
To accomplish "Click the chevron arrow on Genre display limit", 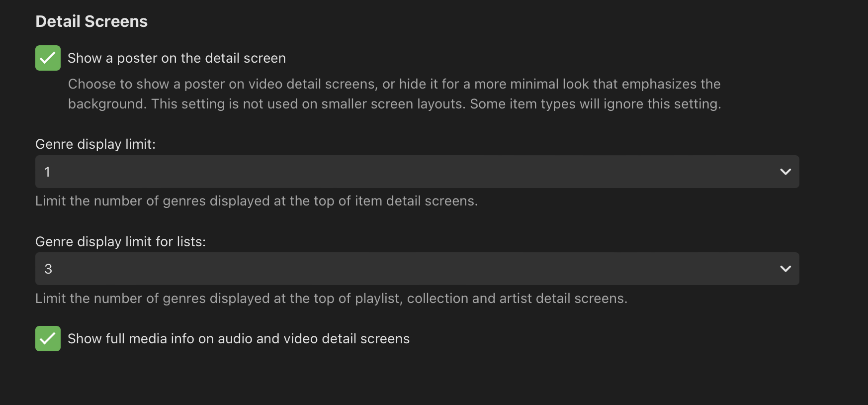I will click(x=785, y=172).
